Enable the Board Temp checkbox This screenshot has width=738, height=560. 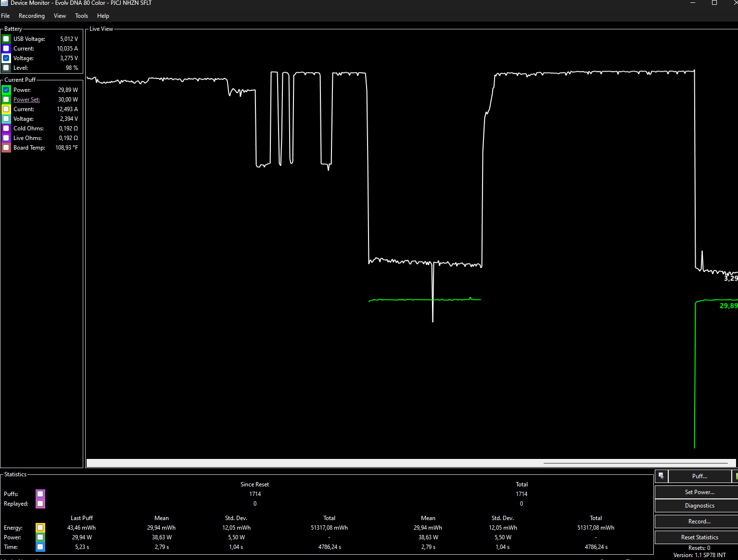click(6, 148)
